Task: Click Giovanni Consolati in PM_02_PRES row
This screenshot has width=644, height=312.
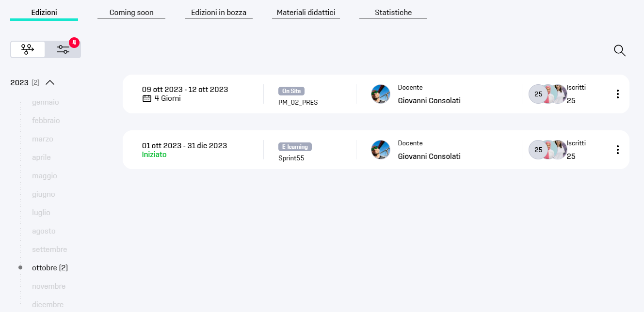Action: tap(429, 101)
